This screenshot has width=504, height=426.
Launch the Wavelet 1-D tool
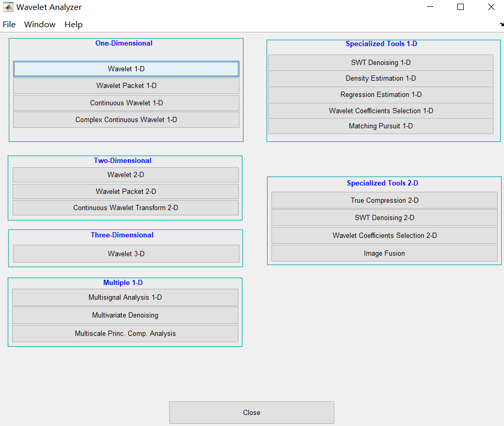pos(126,69)
